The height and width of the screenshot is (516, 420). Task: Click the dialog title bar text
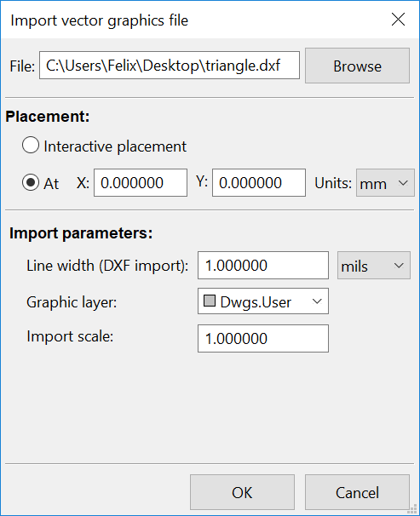click(x=100, y=20)
